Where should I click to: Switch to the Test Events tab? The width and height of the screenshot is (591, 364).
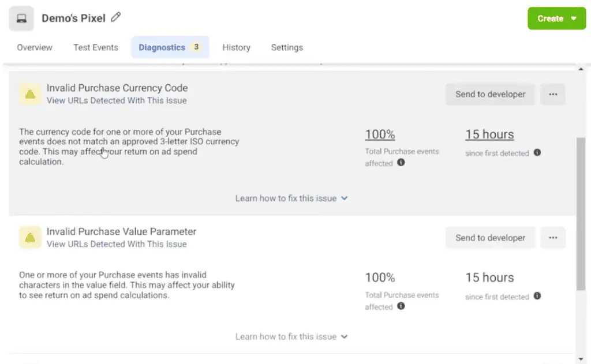click(x=95, y=47)
